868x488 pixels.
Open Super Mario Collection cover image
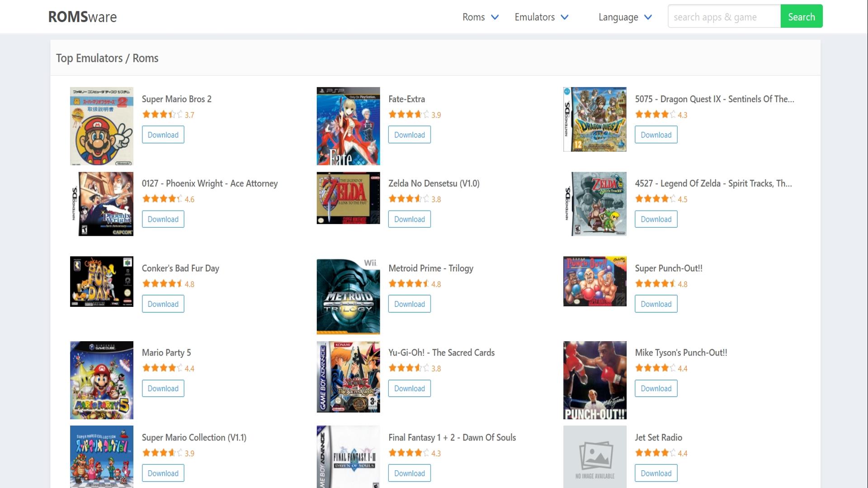coord(102,457)
